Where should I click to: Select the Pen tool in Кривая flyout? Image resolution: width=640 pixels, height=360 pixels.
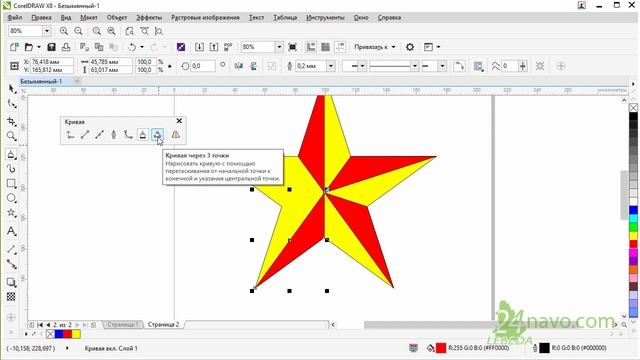pos(114,135)
